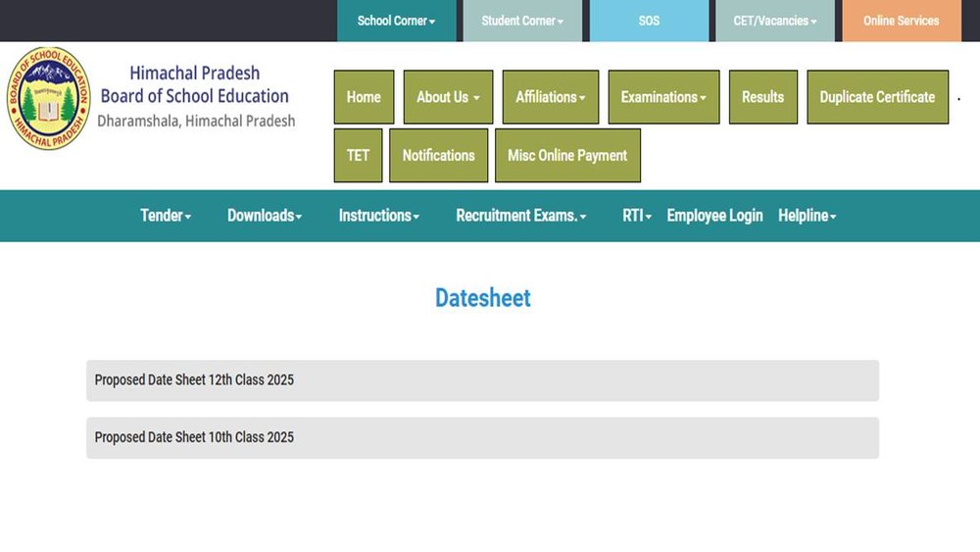
Task: Open the Duplicate Certificate page
Action: [x=877, y=97]
